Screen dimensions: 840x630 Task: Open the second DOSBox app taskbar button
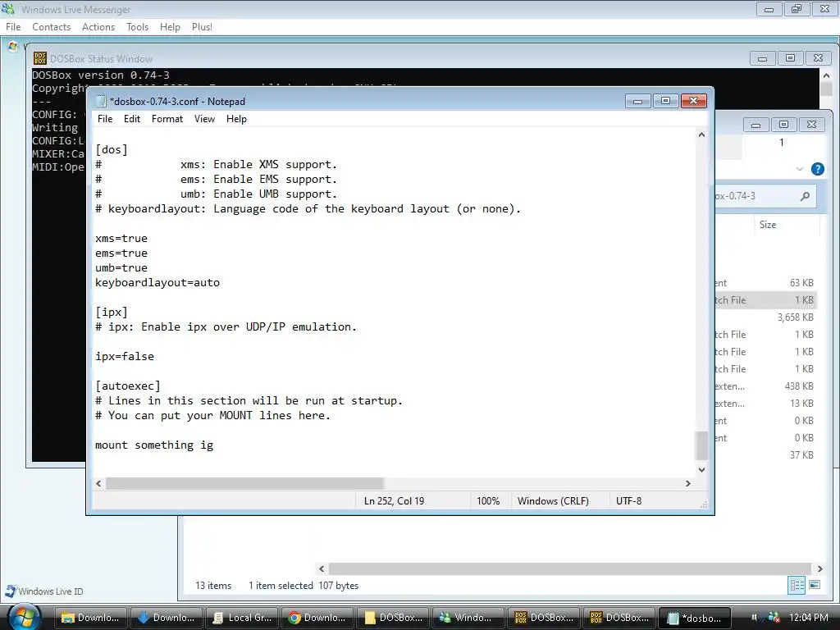pyautogui.click(x=619, y=618)
